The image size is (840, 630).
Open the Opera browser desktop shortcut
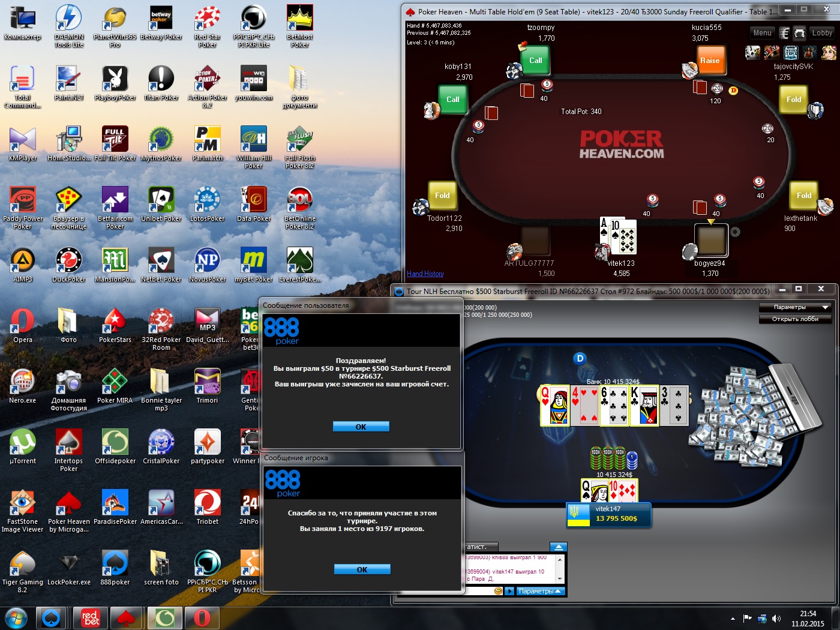click(23, 326)
